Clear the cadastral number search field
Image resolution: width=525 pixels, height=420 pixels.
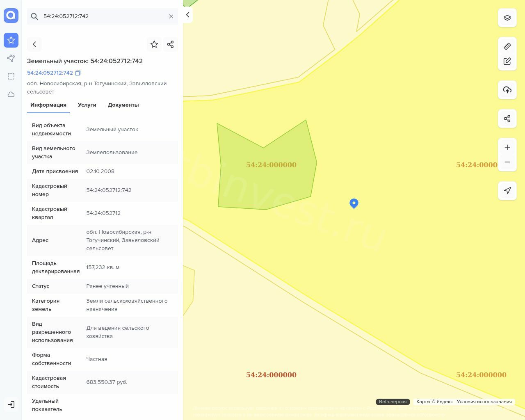click(x=171, y=16)
